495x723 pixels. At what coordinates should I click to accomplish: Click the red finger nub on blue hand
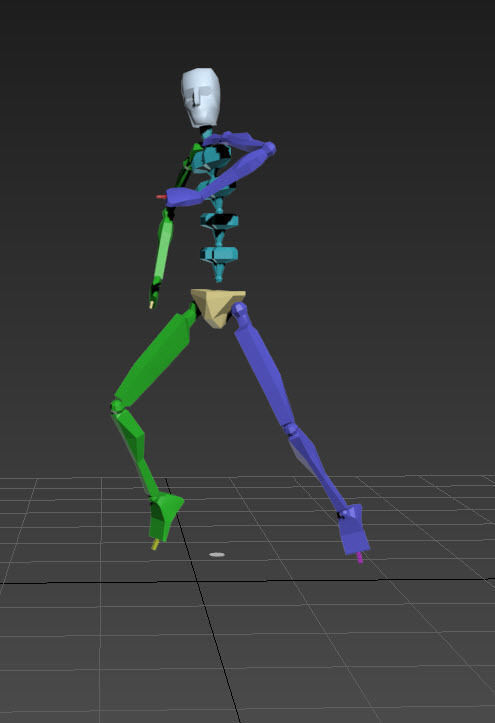(161, 197)
